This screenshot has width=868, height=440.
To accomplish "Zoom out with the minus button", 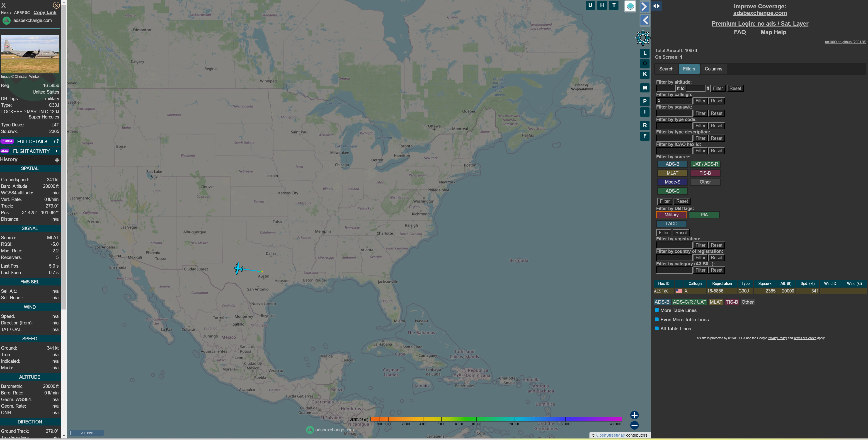I will [x=634, y=425].
